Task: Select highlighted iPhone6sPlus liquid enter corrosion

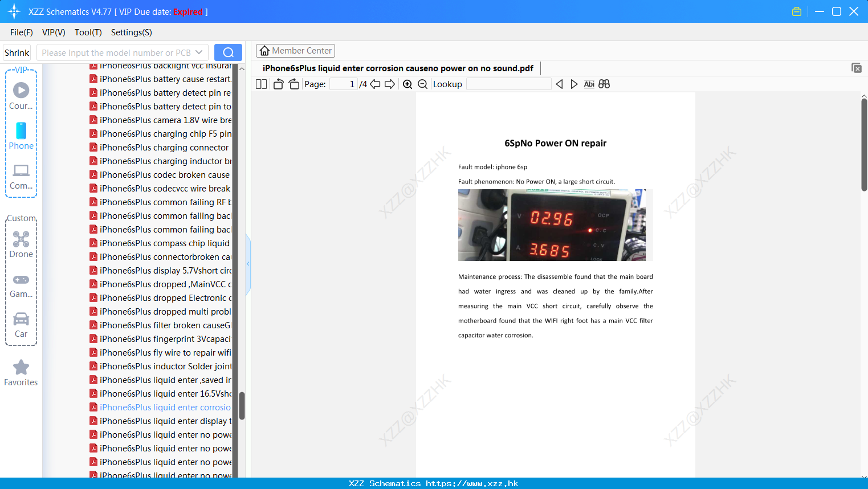Action: click(160, 407)
